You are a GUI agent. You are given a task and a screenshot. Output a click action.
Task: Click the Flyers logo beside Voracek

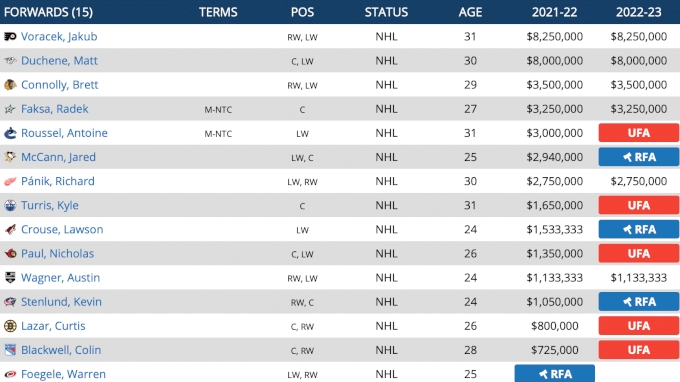click(10, 36)
